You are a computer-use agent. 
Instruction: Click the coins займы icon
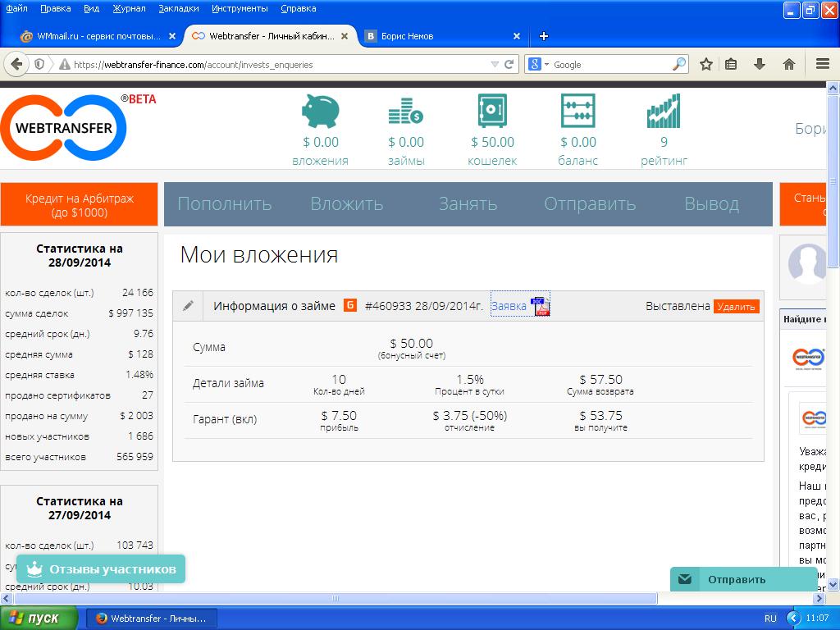tap(405, 111)
